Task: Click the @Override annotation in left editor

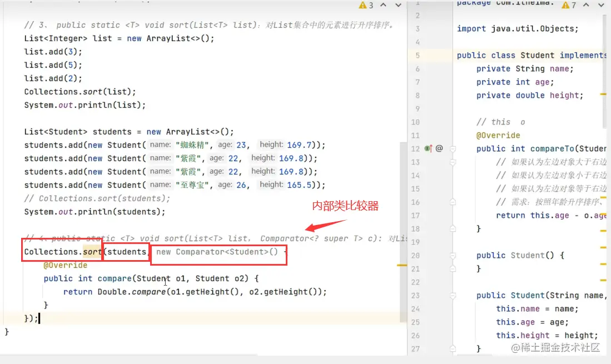Action: click(65, 265)
